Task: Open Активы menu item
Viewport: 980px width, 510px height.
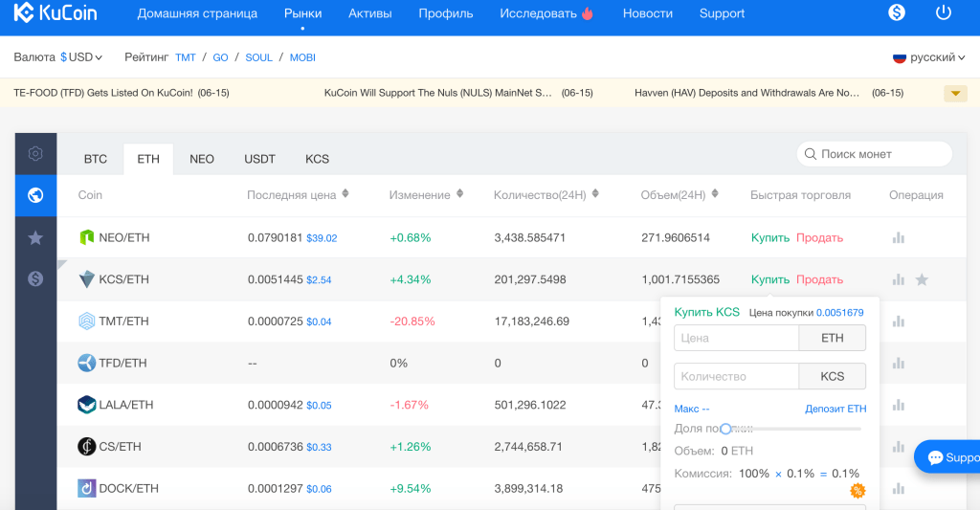Action: [370, 13]
